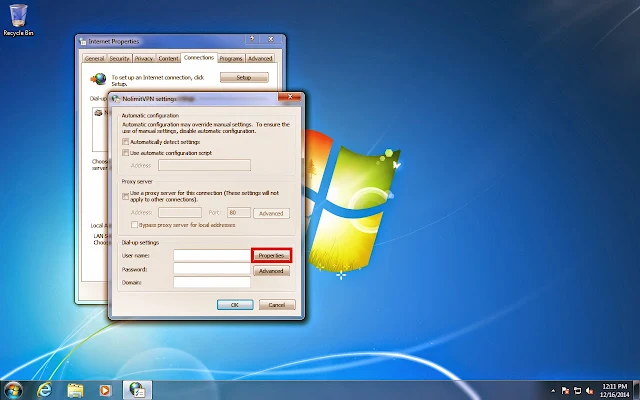Open the network status tray icon
Image resolution: width=640 pixels, height=400 pixels.
tap(577, 391)
